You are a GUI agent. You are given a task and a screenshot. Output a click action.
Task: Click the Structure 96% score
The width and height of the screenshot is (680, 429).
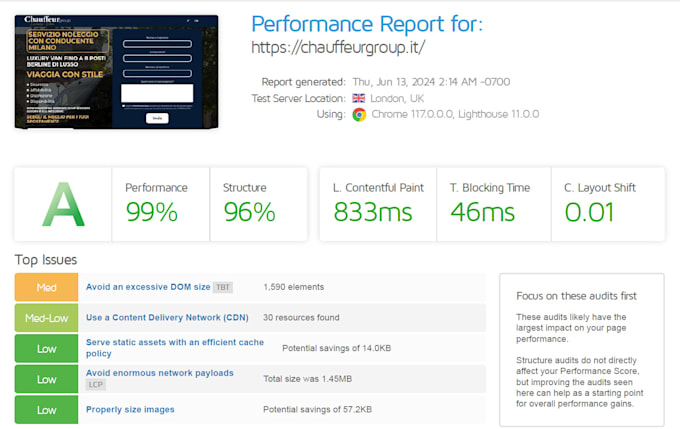(x=249, y=212)
